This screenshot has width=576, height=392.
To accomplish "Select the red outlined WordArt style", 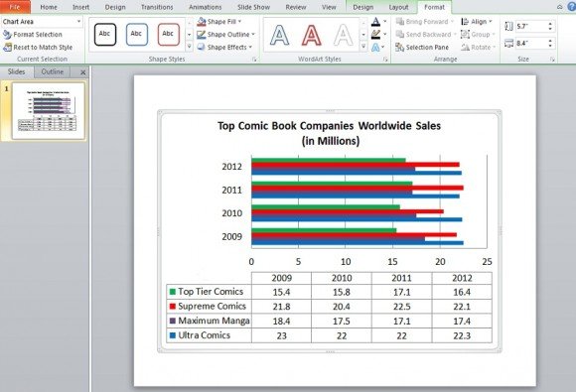I will tap(312, 35).
